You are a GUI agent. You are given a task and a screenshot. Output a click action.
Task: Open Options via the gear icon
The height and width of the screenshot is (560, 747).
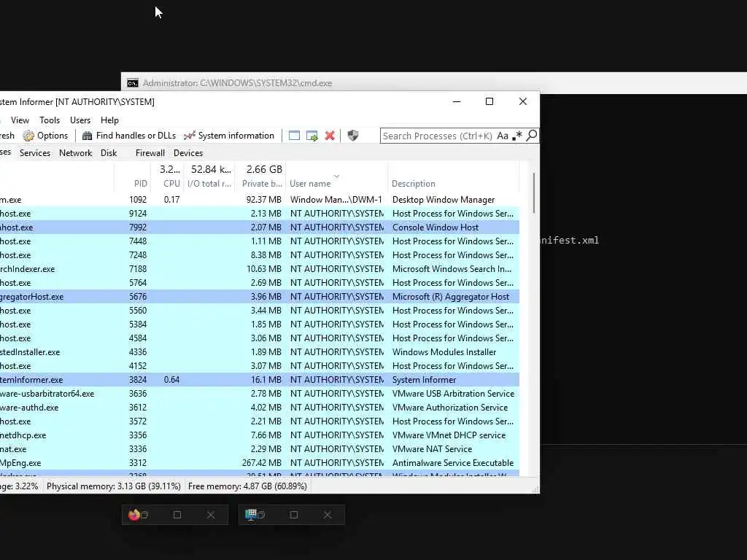pyautogui.click(x=28, y=136)
